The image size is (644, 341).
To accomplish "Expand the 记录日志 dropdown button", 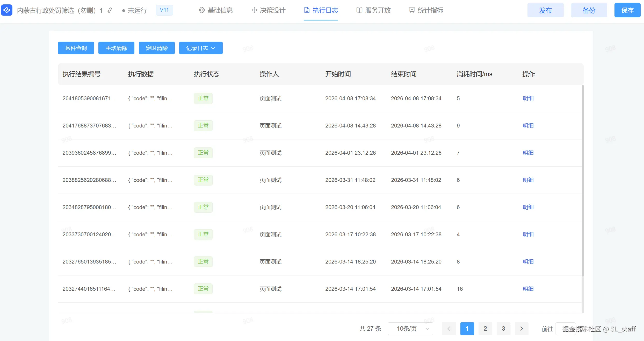I will [201, 48].
